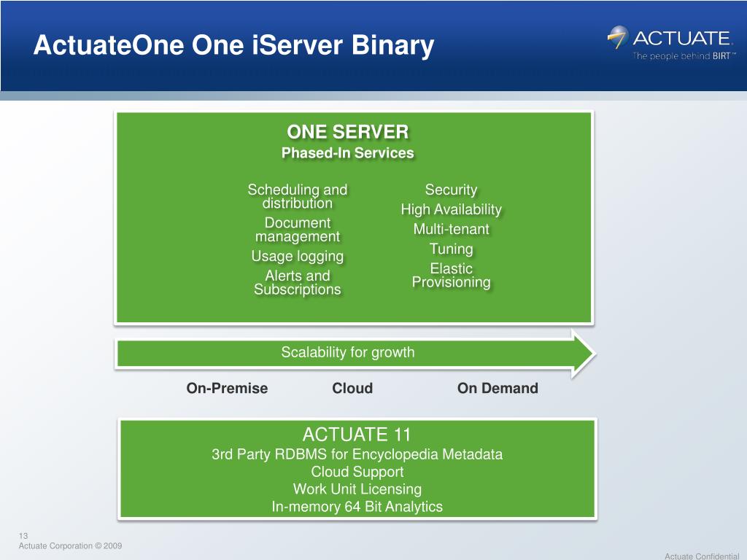Click "Alerts and Subscriptions" item
The image size is (747, 560).
[298, 282]
